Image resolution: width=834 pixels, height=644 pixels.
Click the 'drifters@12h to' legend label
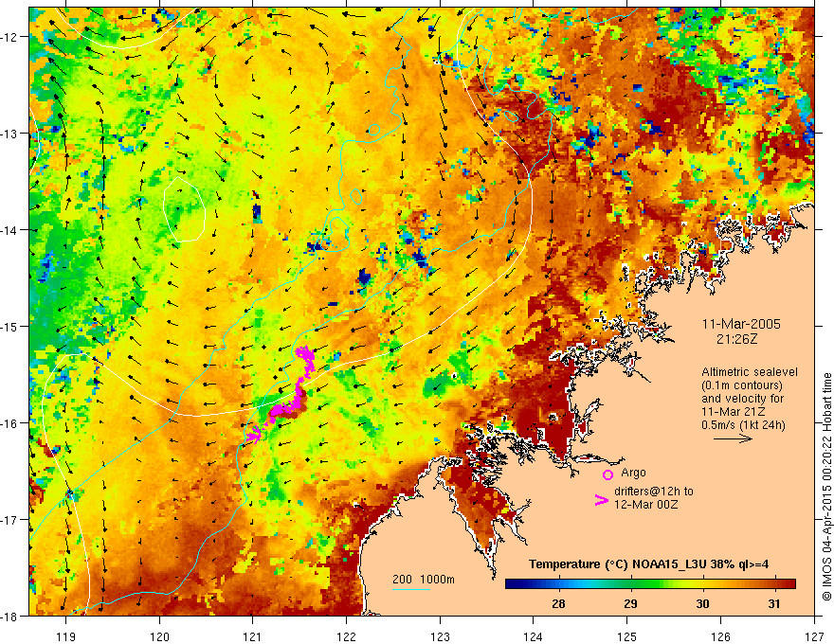point(654,492)
